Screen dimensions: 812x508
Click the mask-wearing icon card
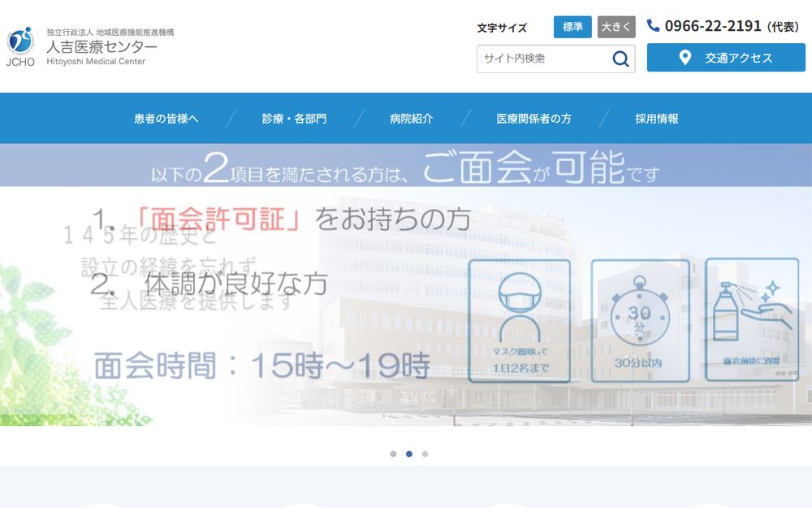coord(520,321)
